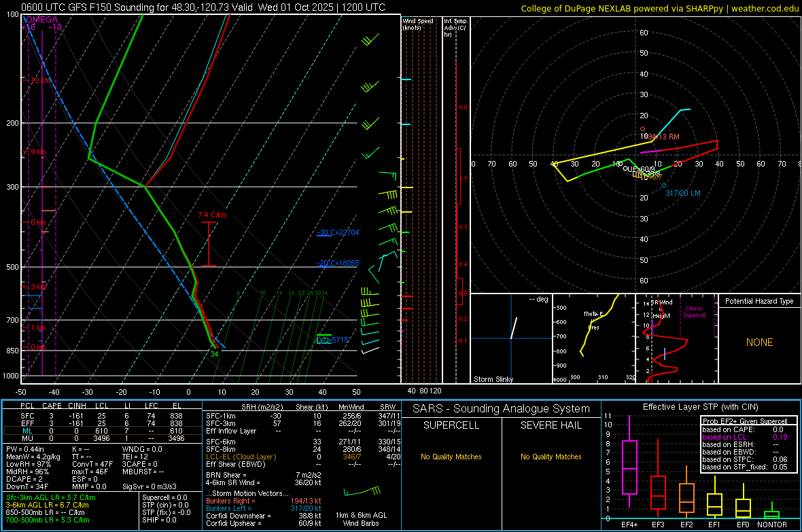The height and width of the screenshot is (532, 802).
Task: Click 'Eff Shear (EBWD)' row
Action: (x=303, y=464)
